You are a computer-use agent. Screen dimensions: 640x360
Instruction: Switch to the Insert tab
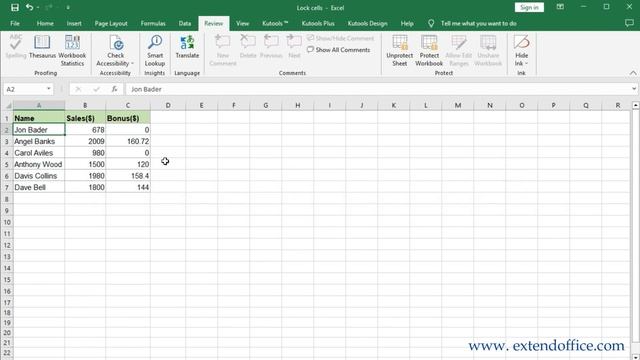tap(74, 23)
